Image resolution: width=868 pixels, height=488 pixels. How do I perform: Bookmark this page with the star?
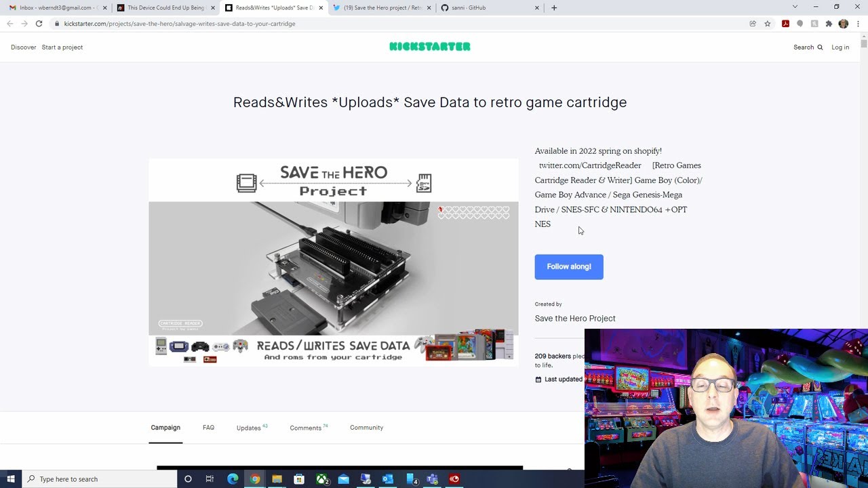pos(768,24)
